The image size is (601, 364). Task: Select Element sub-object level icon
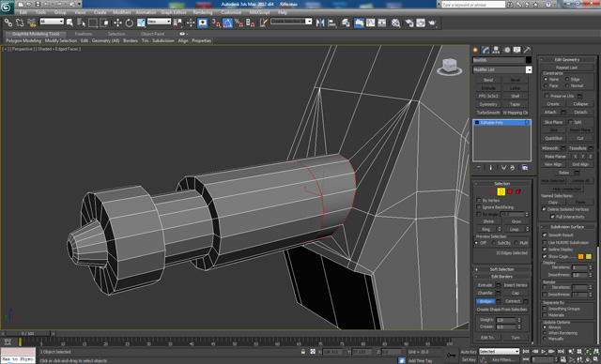click(518, 191)
